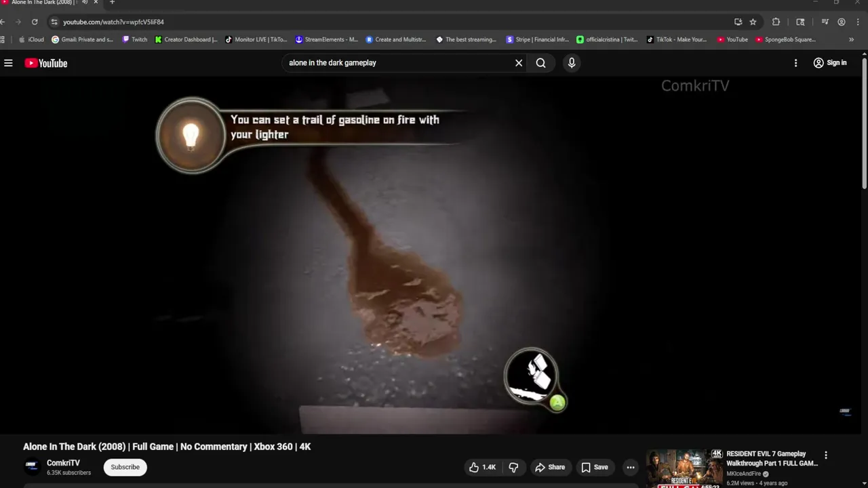This screenshot has height=488, width=868.
Task: Like the video (1.4K)
Action: 483,467
